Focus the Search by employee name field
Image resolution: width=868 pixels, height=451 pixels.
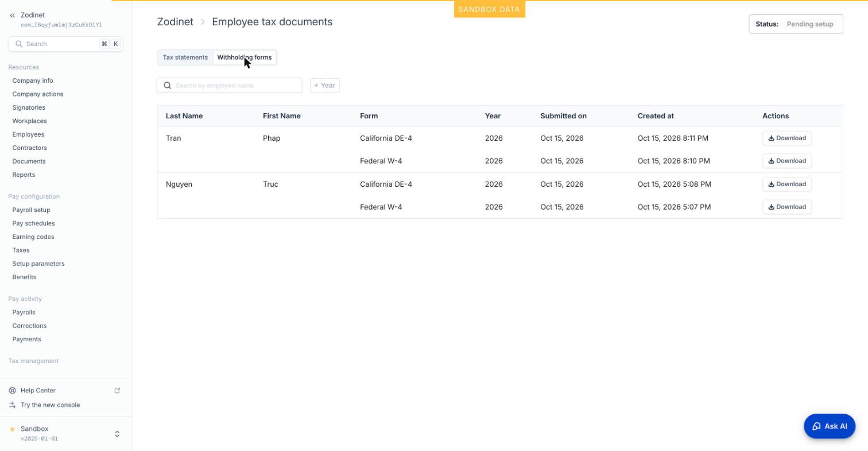click(229, 86)
